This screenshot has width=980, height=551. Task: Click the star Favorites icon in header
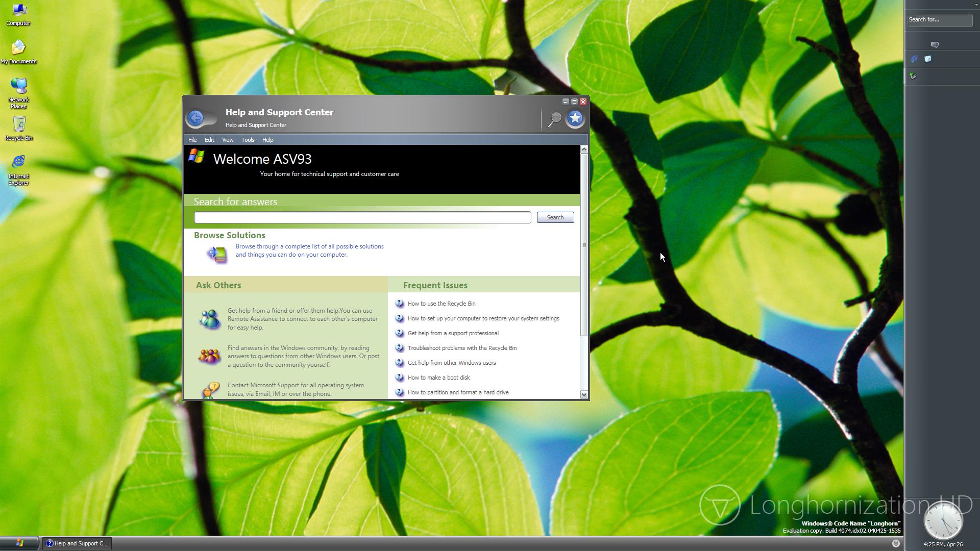point(575,118)
